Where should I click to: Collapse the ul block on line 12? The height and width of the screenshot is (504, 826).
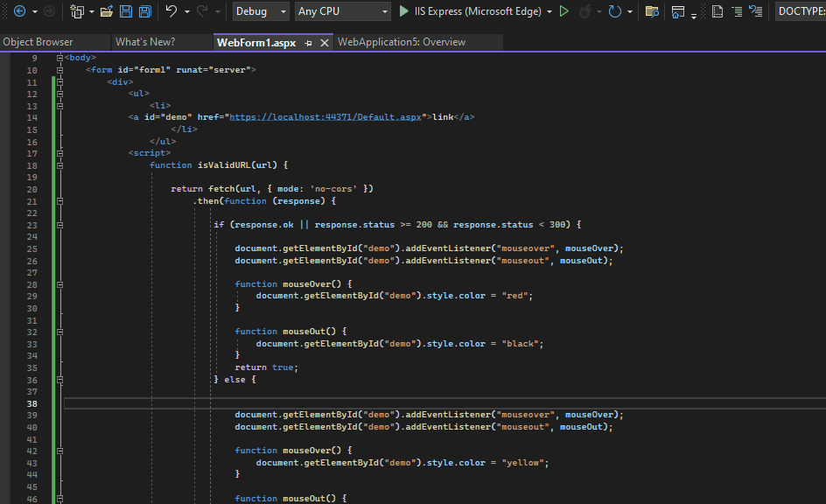coord(59,94)
